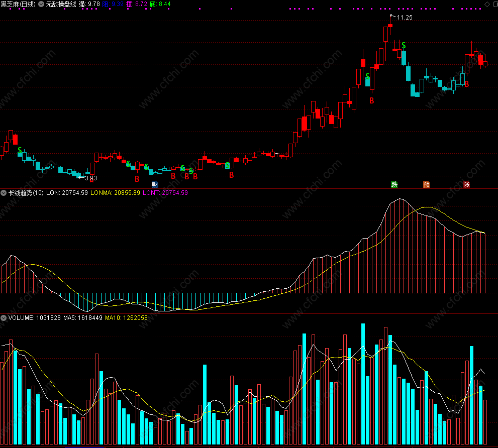Click the 3.93 low price label
The image size is (498, 448).
click(91, 178)
